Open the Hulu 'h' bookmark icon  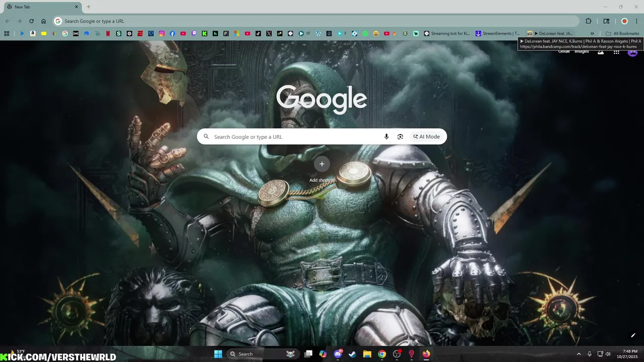[215, 34]
